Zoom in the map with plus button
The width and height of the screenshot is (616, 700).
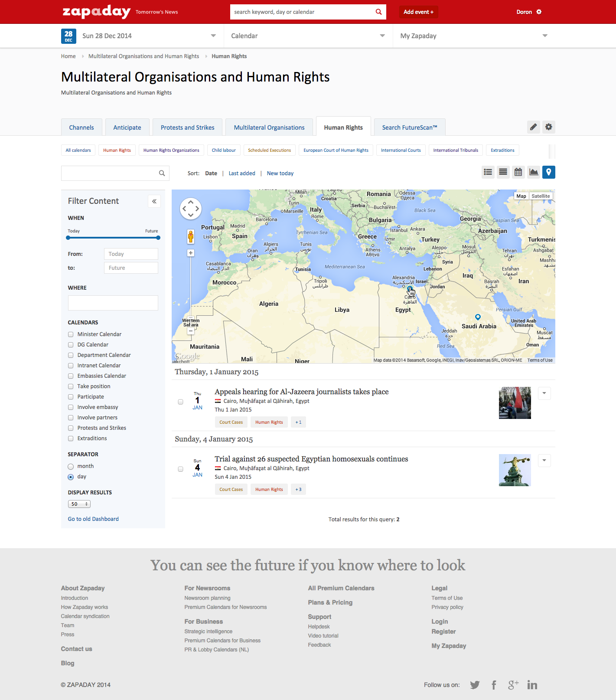click(191, 253)
